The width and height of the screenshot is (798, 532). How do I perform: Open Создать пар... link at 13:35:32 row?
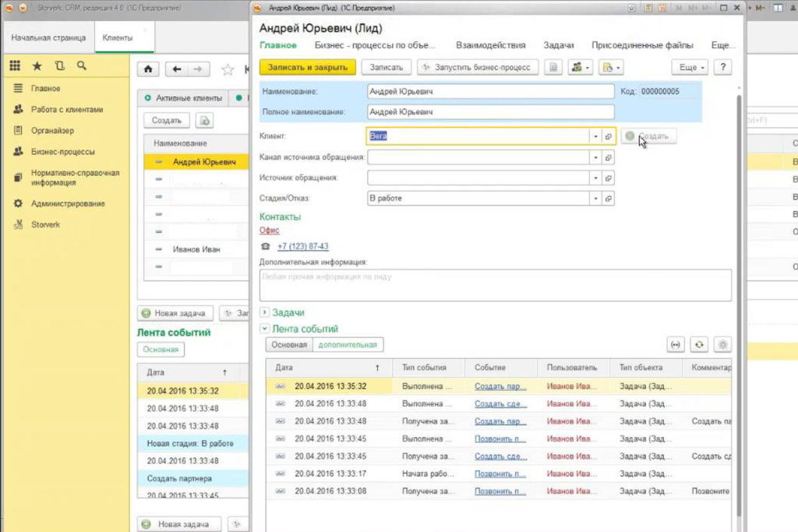point(500,386)
